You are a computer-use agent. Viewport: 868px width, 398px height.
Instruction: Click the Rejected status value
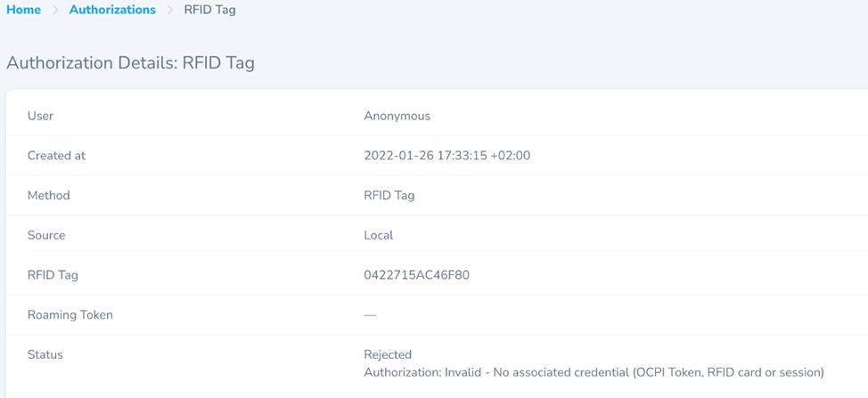click(388, 354)
